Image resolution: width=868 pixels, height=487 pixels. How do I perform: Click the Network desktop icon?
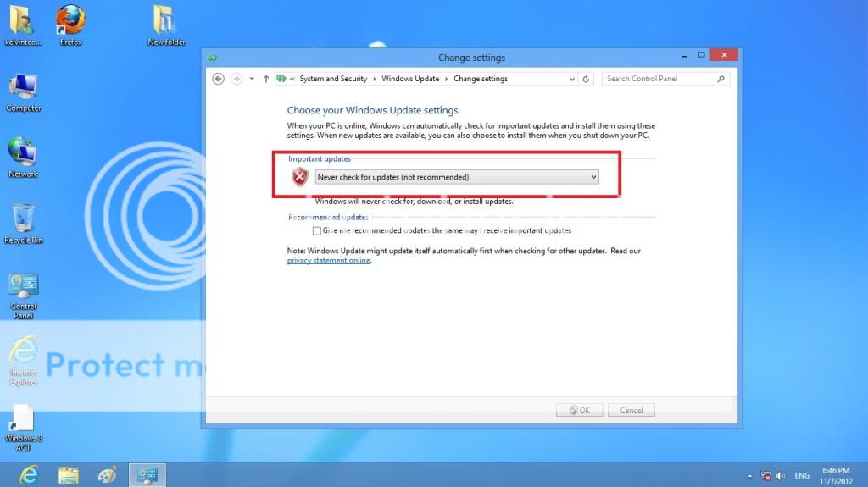click(23, 152)
